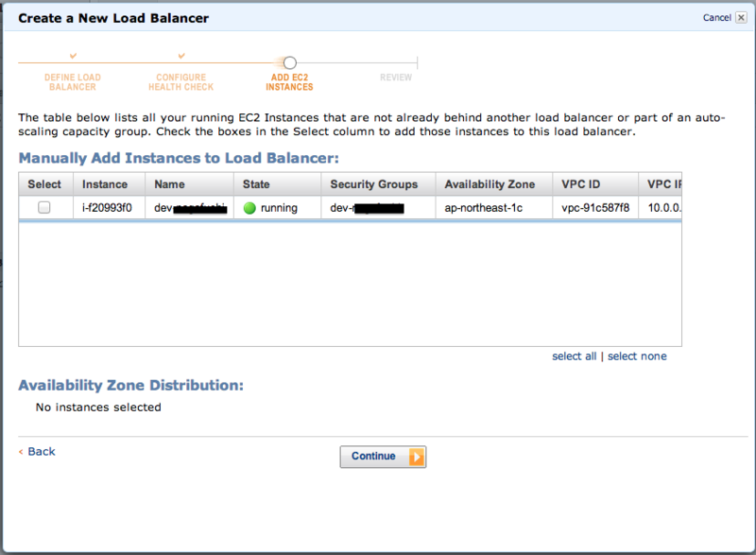Click the 'select all' link
756x555 pixels.
tap(574, 356)
